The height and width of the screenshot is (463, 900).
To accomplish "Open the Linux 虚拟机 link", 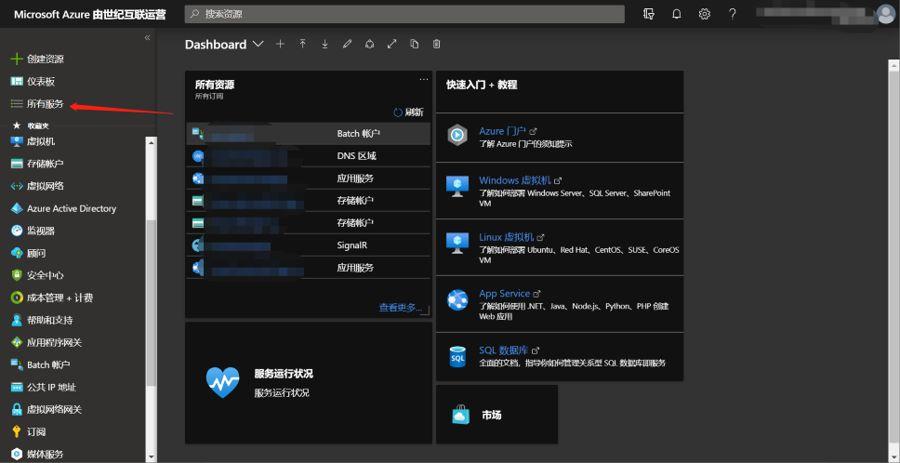I will click(x=506, y=237).
